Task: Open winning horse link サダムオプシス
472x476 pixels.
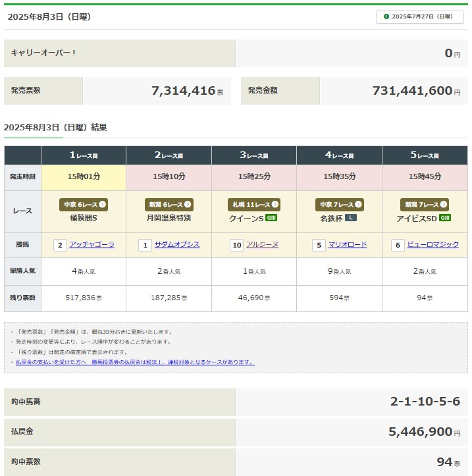Action: (177, 245)
